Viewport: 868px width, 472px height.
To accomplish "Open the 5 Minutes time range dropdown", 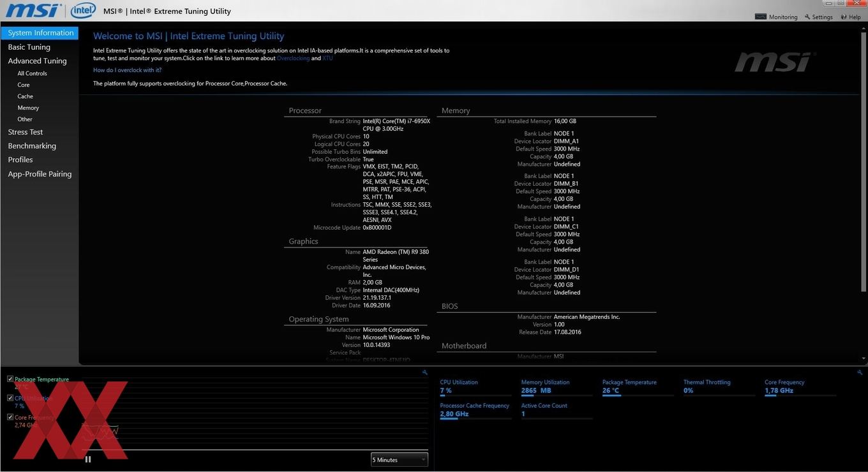I will [x=400, y=459].
